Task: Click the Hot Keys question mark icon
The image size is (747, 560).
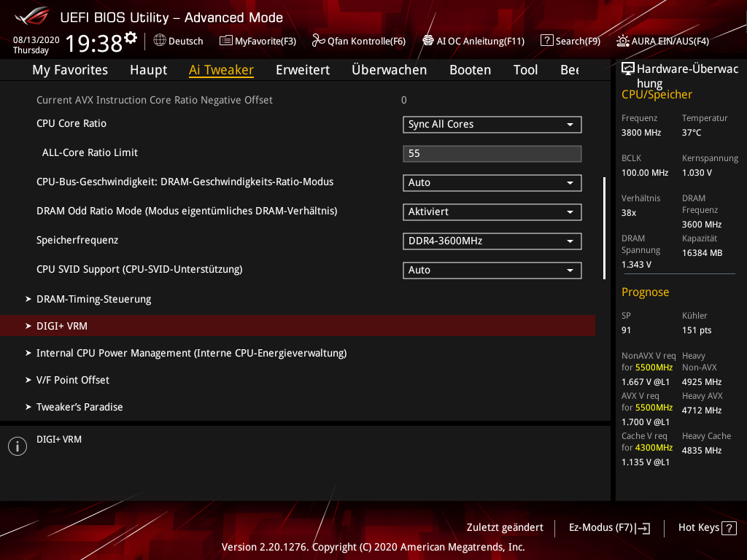Action: (x=729, y=528)
